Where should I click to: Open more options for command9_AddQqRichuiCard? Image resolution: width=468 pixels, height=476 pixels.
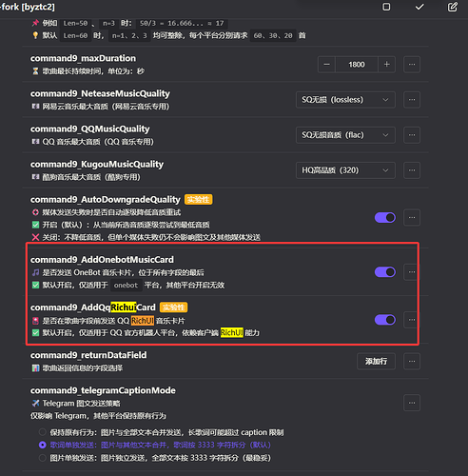412,320
